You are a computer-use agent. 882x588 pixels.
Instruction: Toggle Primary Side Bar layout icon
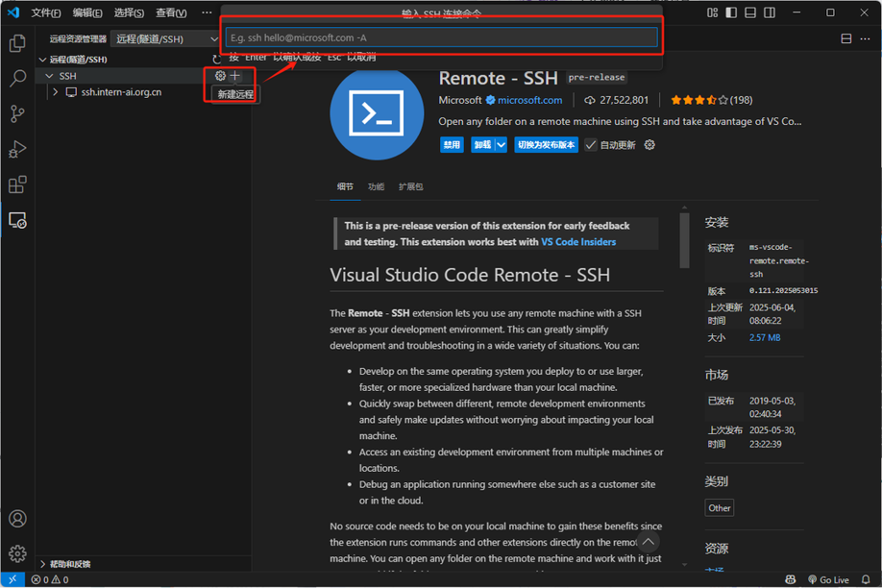coord(731,12)
